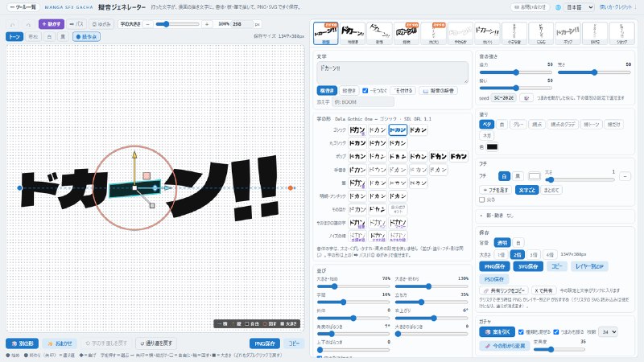Image resolution: width=644 pixels, height=362 pixels.
Task: Click the 別の形 button below the canvas
Action: click(x=23, y=343)
